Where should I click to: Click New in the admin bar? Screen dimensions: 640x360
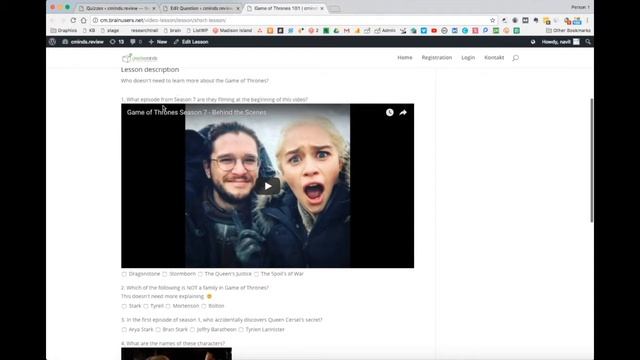pos(158,42)
